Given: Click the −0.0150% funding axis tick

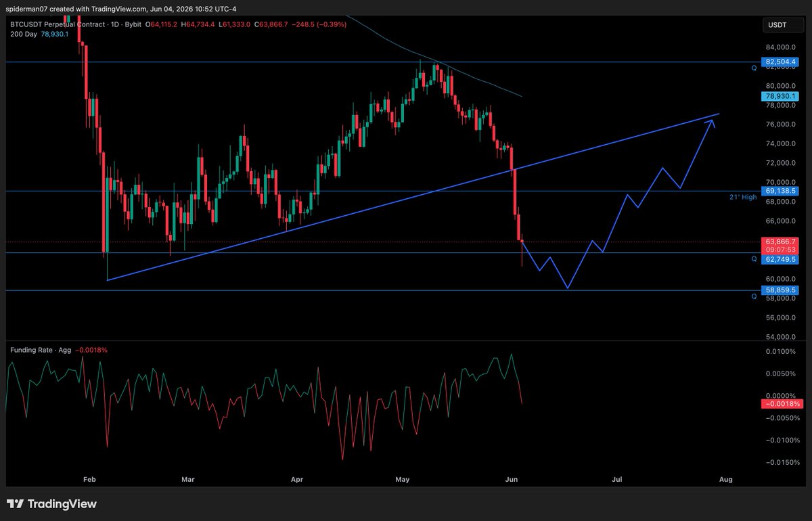Looking at the screenshot, I should pyautogui.click(x=782, y=463).
